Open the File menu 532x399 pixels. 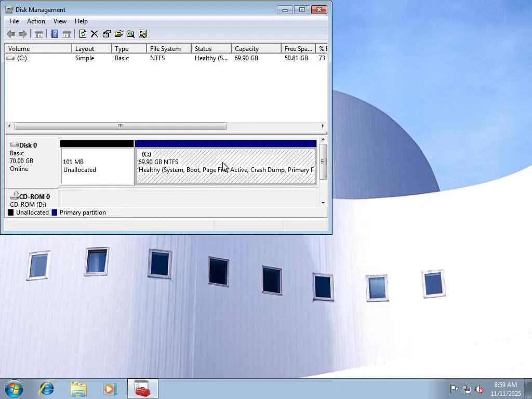tap(14, 21)
